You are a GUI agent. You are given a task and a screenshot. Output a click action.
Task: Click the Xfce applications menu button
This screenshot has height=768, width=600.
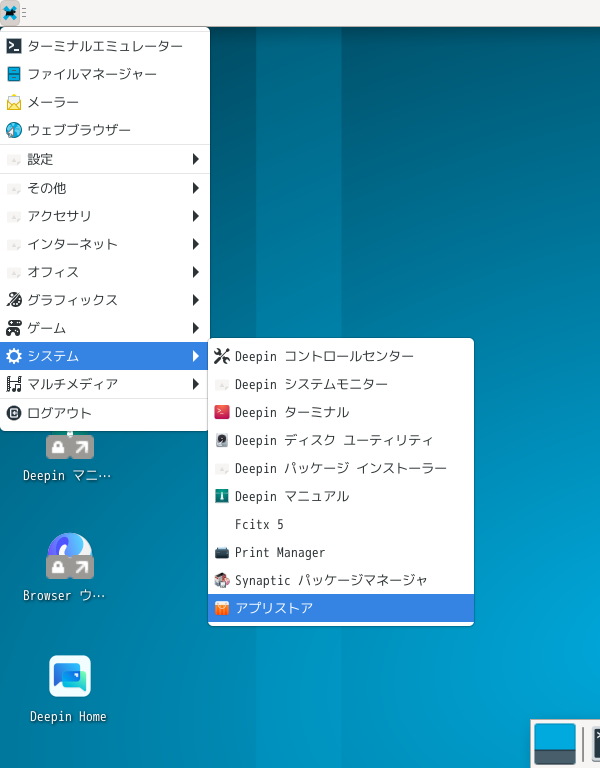pos(10,13)
